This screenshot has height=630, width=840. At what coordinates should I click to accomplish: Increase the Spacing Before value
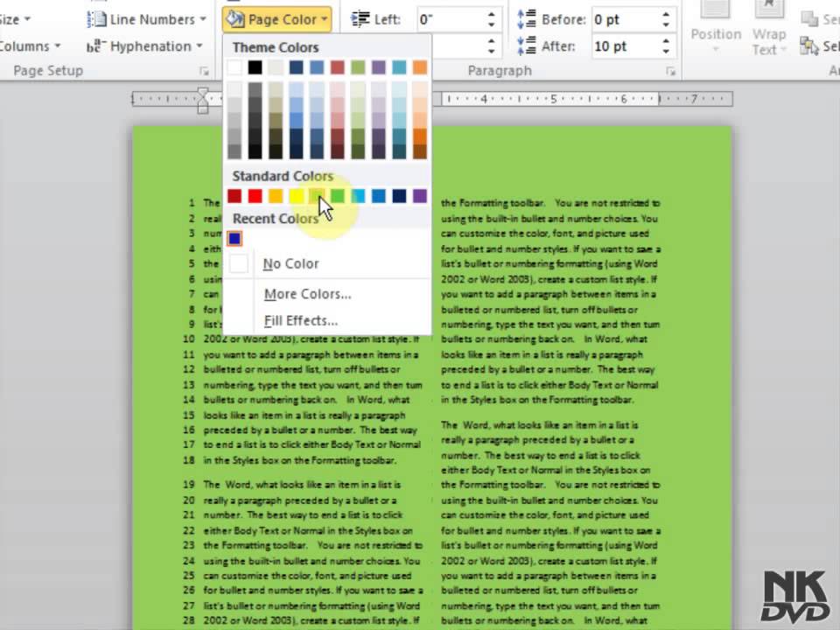coord(666,15)
